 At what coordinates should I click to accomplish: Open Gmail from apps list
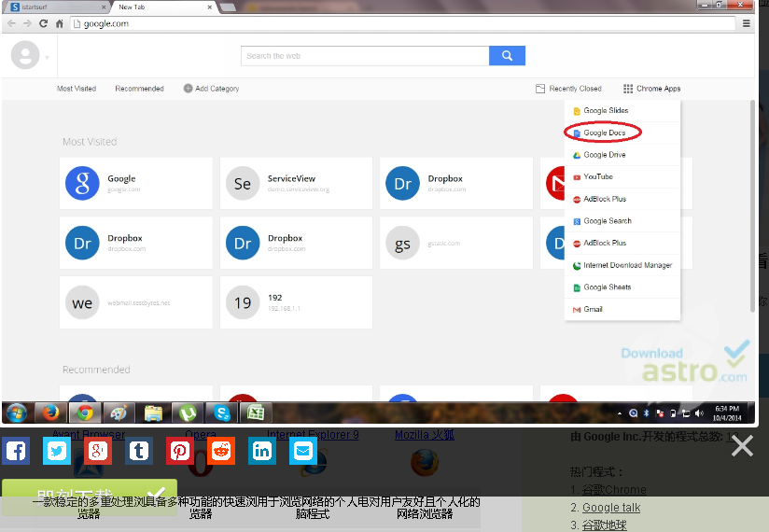coord(622,309)
